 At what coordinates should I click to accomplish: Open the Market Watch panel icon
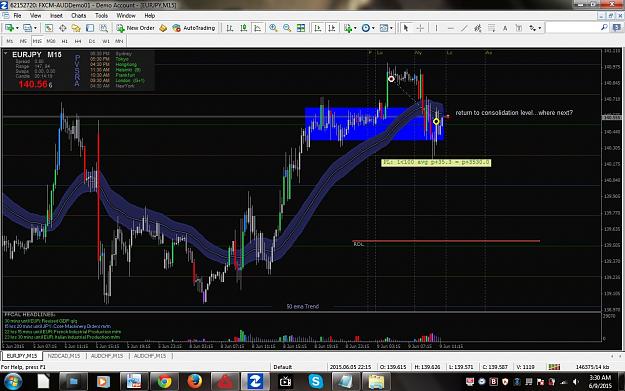click(x=49, y=28)
